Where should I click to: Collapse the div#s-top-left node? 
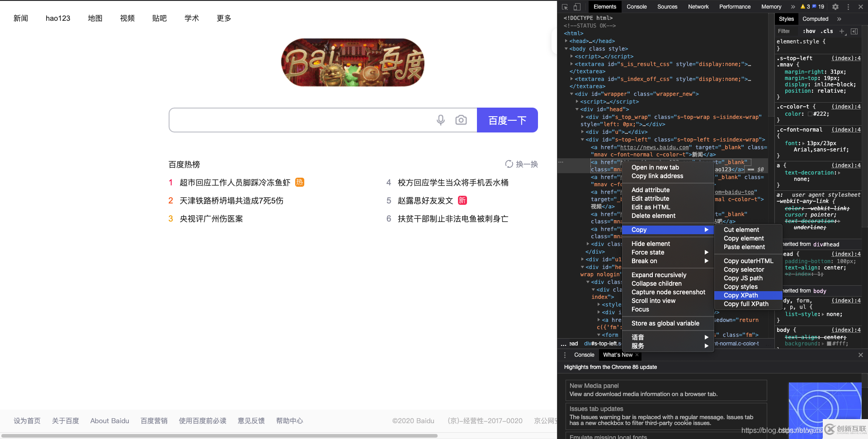tap(582, 139)
